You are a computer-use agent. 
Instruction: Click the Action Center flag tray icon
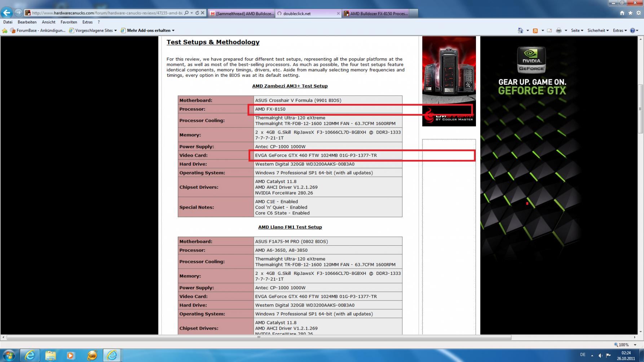click(x=609, y=356)
